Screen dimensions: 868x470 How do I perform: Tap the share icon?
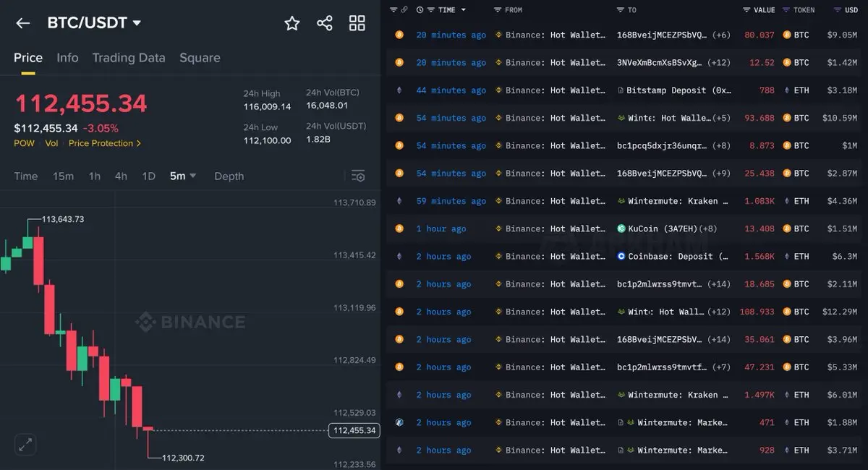(x=325, y=23)
